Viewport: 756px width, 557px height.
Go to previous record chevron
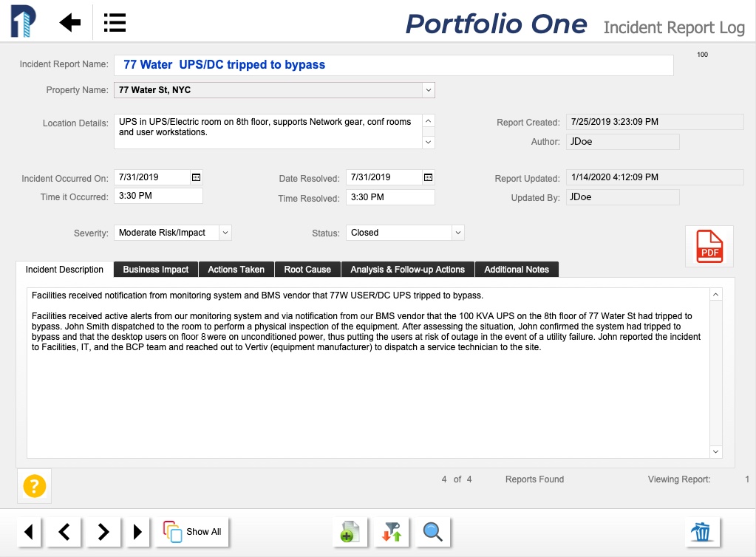point(64,532)
